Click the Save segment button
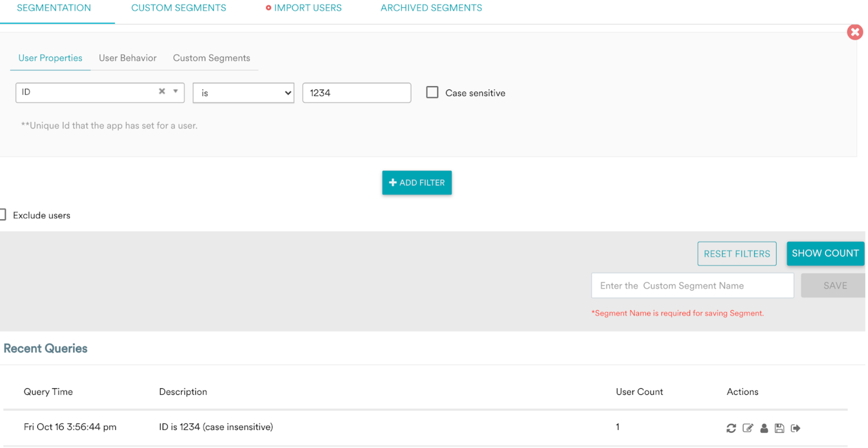Image resolution: width=868 pixels, height=448 pixels. (x=833, y=286)
